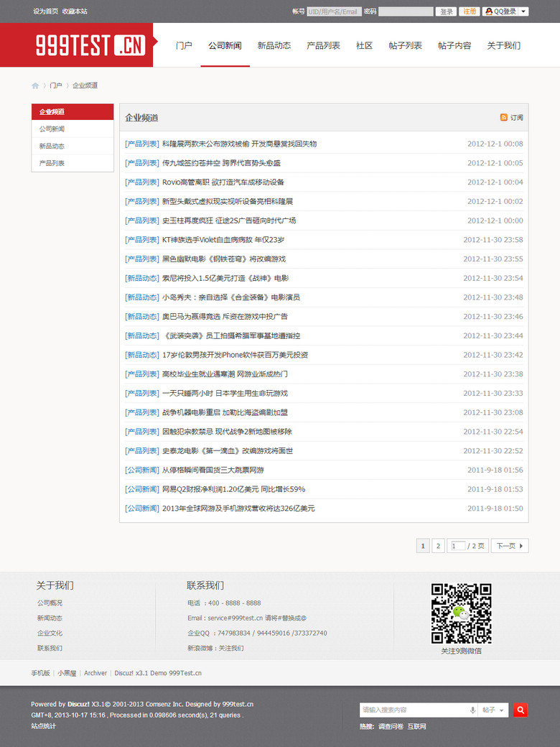
Task: Open article 传九城签约苍井空
Action: click(x=221, y=163)
